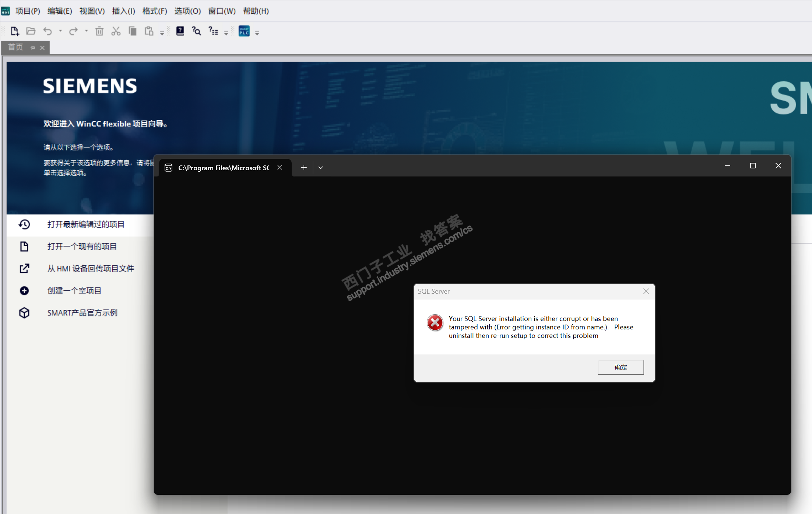Open the 选项(O) menu

(187, 11)
